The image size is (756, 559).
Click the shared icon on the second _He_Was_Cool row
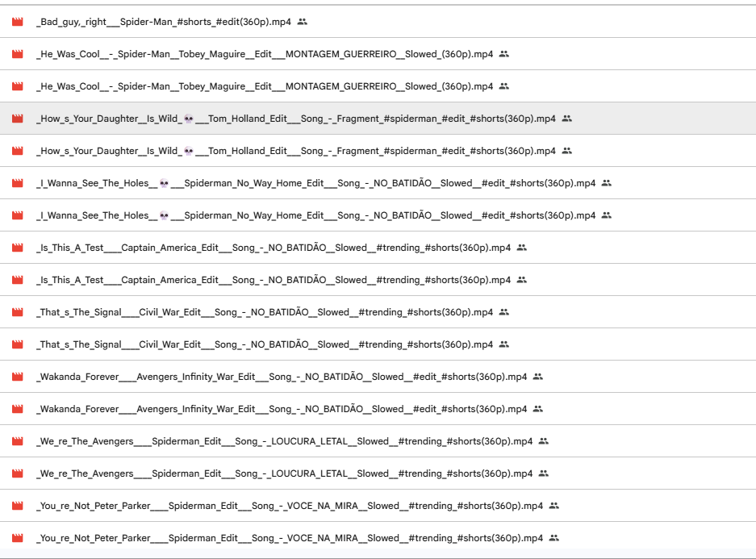tap(504, 86)
